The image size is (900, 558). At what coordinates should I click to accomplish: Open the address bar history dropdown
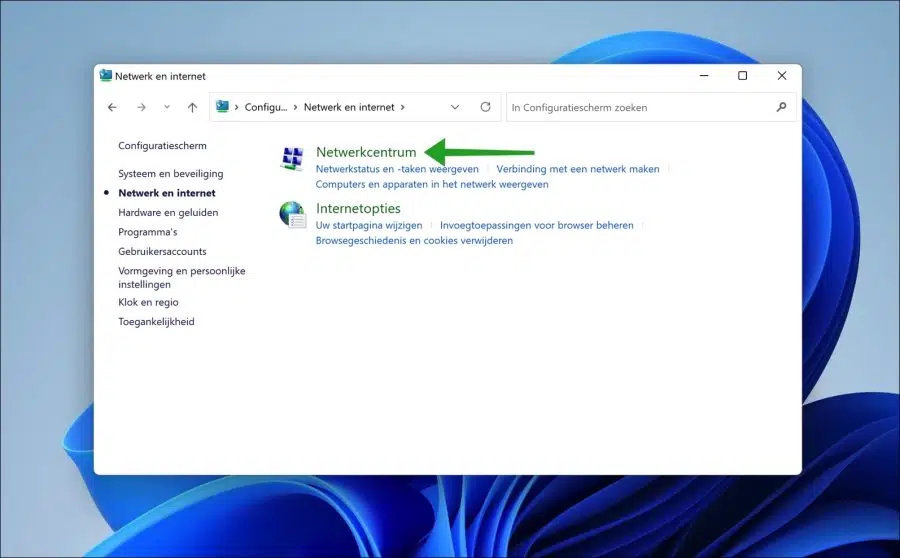click(x=455, y=107)
